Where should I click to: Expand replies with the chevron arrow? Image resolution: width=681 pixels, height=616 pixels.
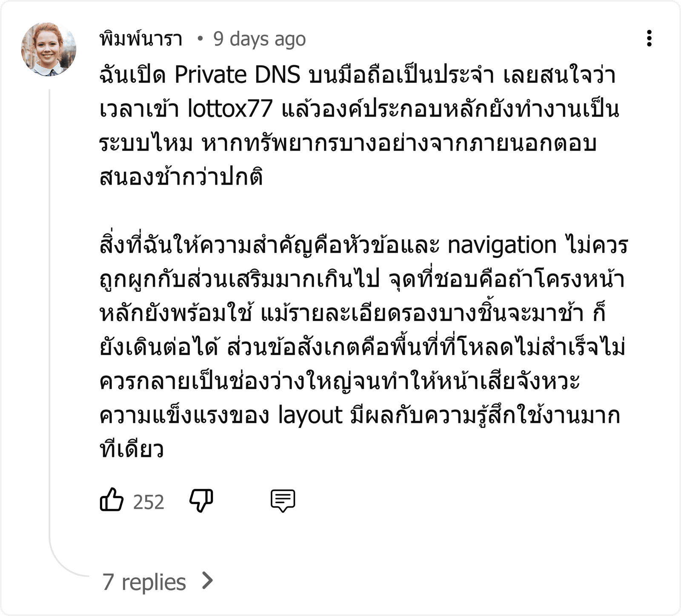(207, 581)
